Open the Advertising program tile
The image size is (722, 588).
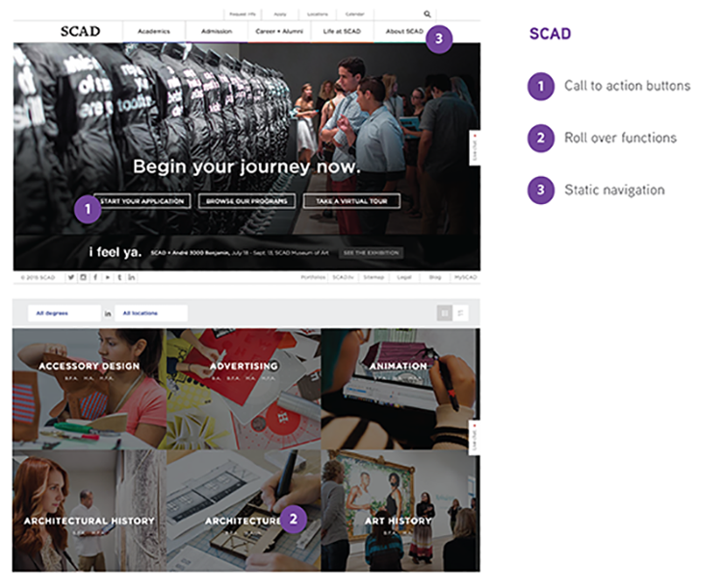[244, 389]
